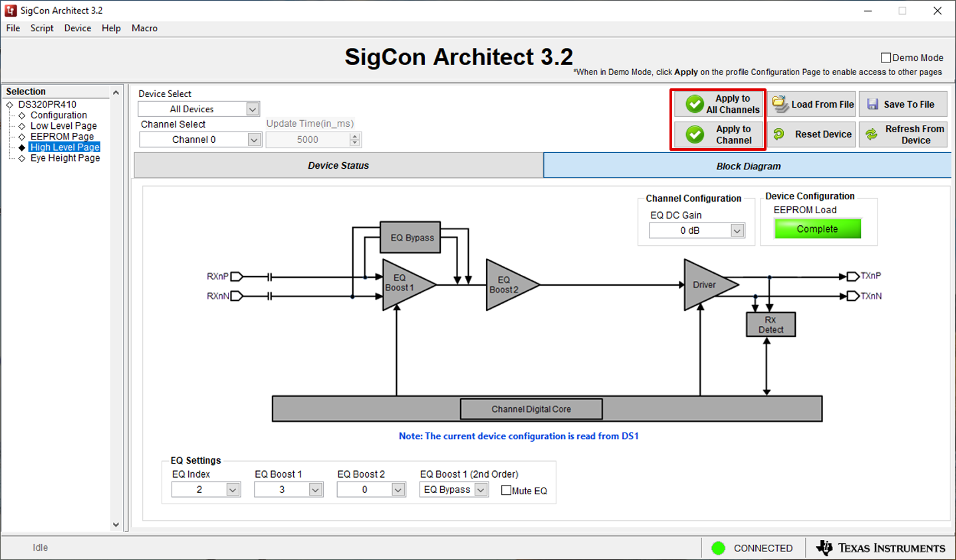Click the Update Time stepper arrows
Viewport: 956px width, 560px height.
[354, 140]
